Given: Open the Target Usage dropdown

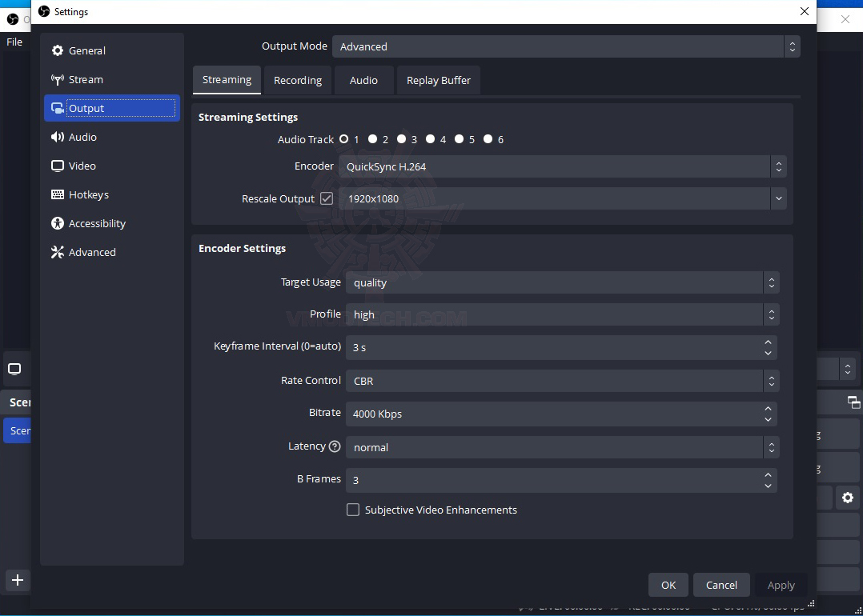Looking at the screenshot, I should [x=563, y=282].
